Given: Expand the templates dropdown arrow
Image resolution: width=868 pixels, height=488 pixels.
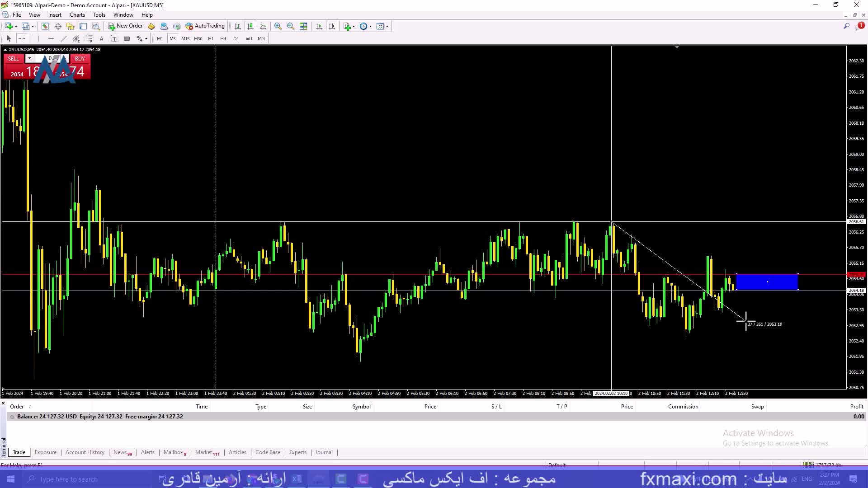Looking at the screenshot, I should coord(387,26).
